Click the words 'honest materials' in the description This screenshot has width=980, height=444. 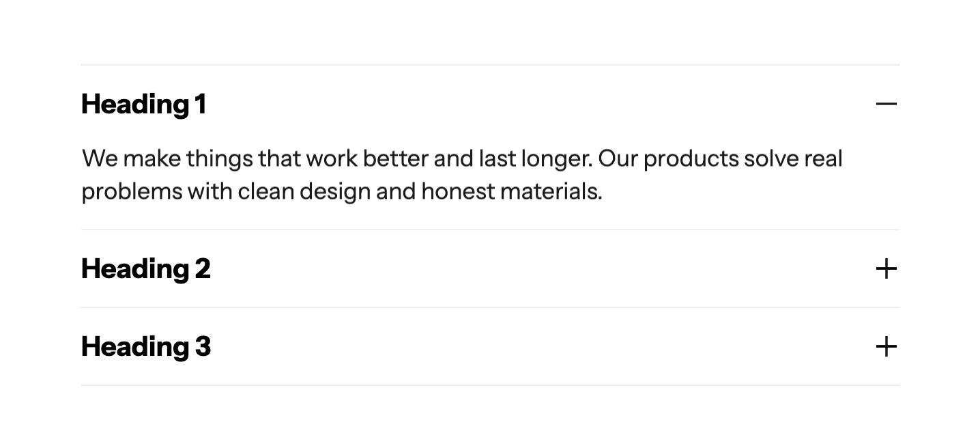[x=511, y=191]
